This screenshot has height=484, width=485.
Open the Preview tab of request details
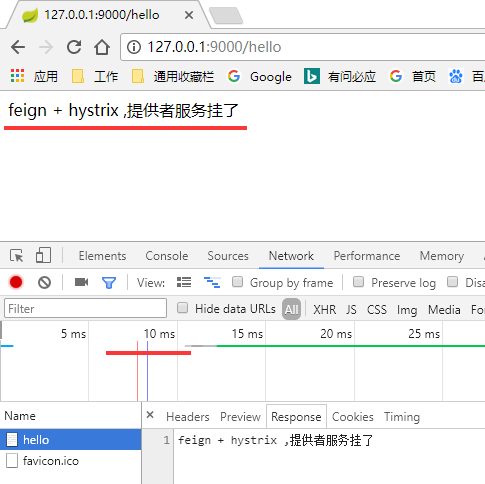coord(240,417)
